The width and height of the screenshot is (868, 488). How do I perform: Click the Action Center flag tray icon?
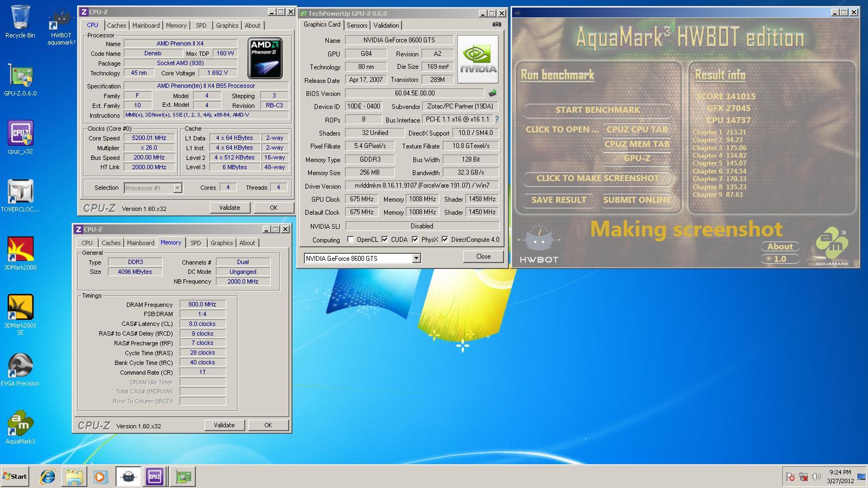click(x=790, y=477)
